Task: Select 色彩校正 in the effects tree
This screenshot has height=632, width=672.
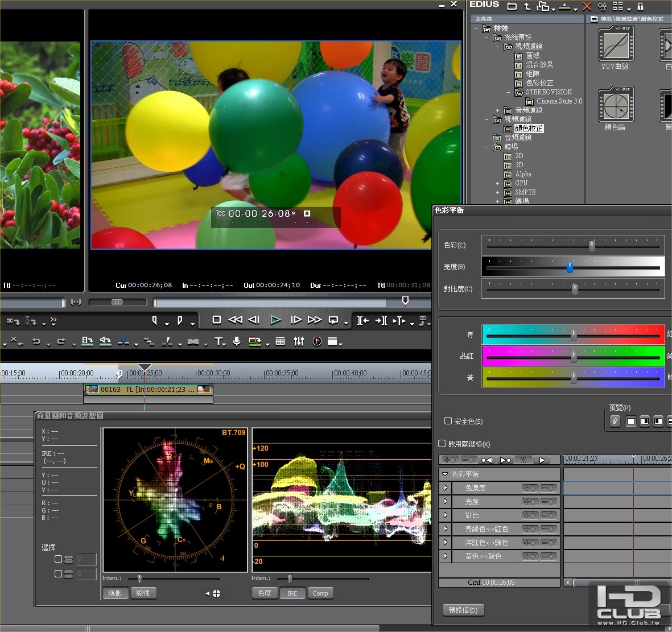Action: click(x=539, y=83)
